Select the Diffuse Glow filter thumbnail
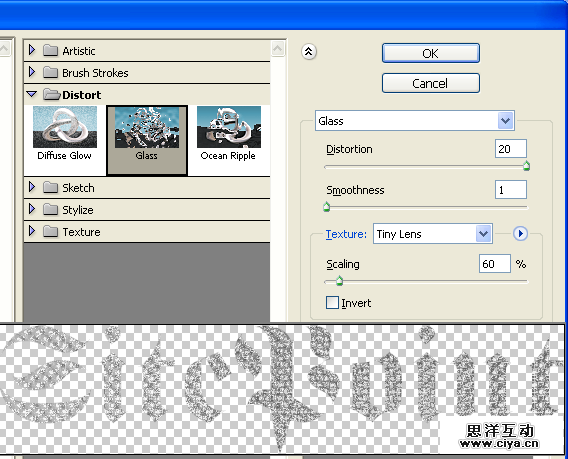Viewport: 568px width, 459px height. click(65, 133)
